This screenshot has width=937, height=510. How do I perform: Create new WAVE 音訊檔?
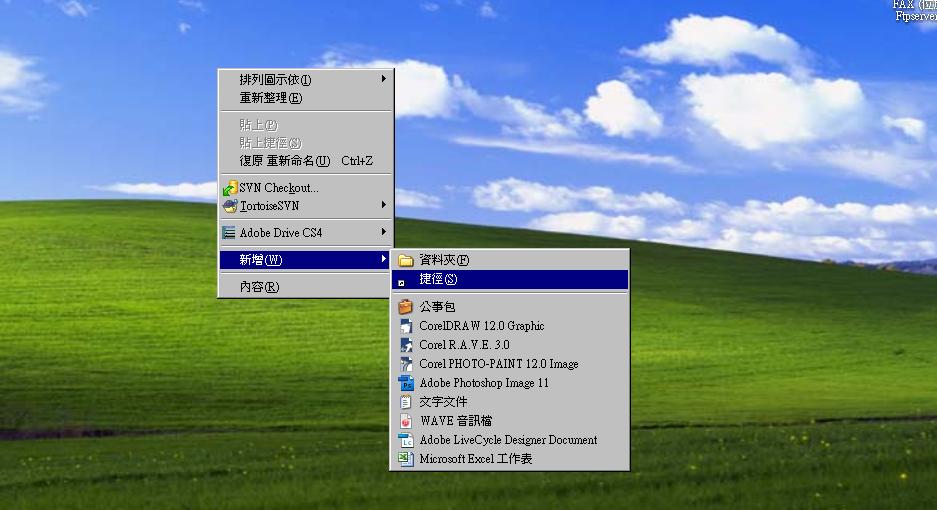pos(510,421)
